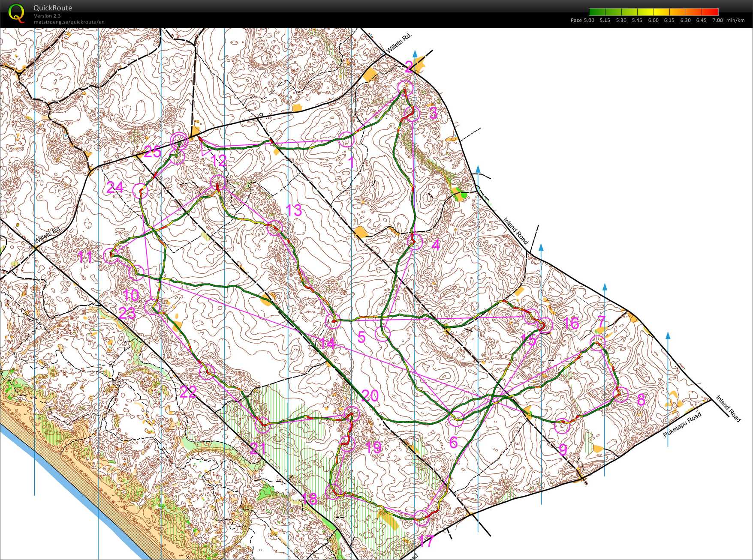
Task: Click the '7.00' pace legend value
Action: (x=717, y=20)
